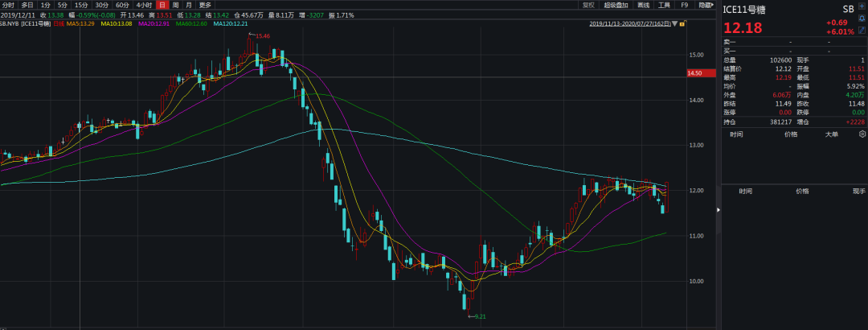Click the date range 2019/11/13-2020/07/27 link
This screenshot has width=868, height=330.
coord(630,24)
